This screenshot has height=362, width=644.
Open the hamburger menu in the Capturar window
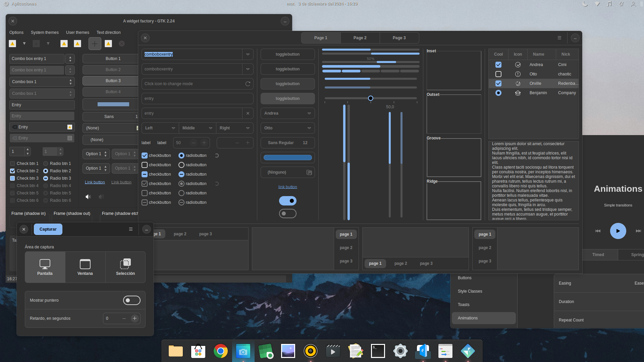(x=131, y=229)
